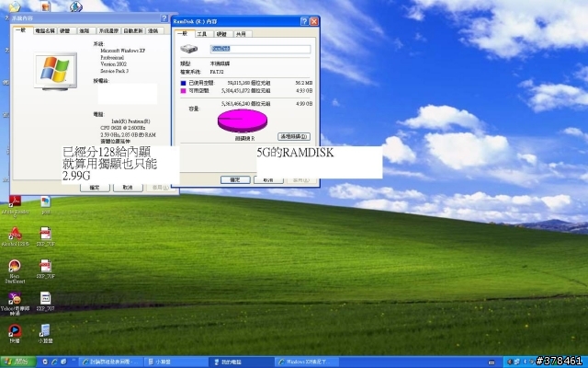Viewport: 588px width, 368px height.
Task: Switch to the 遠端 tab in System Properties
Action: [x=153, y=30]
